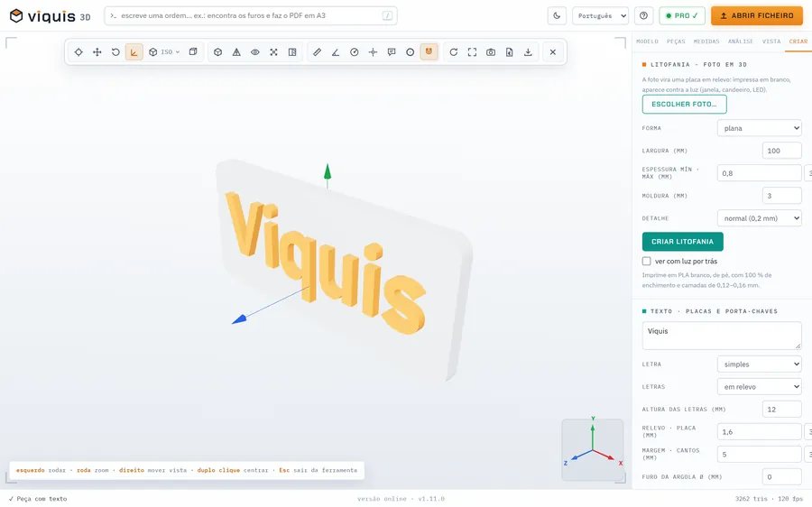Open the ISO view dropdown
The height and width of the screenshot is (507, 812).
[164, 51]
